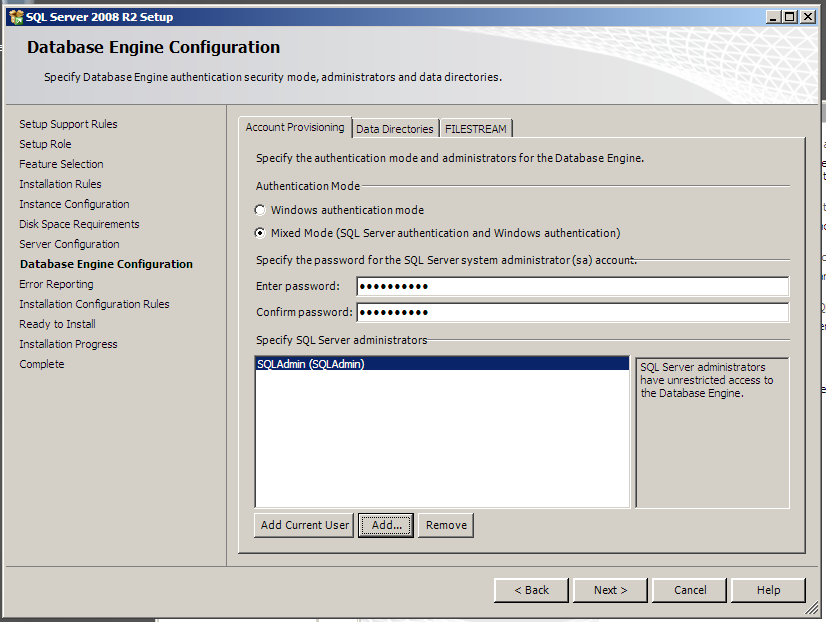
Task: Close the Setup window
Action: point(808,17)
